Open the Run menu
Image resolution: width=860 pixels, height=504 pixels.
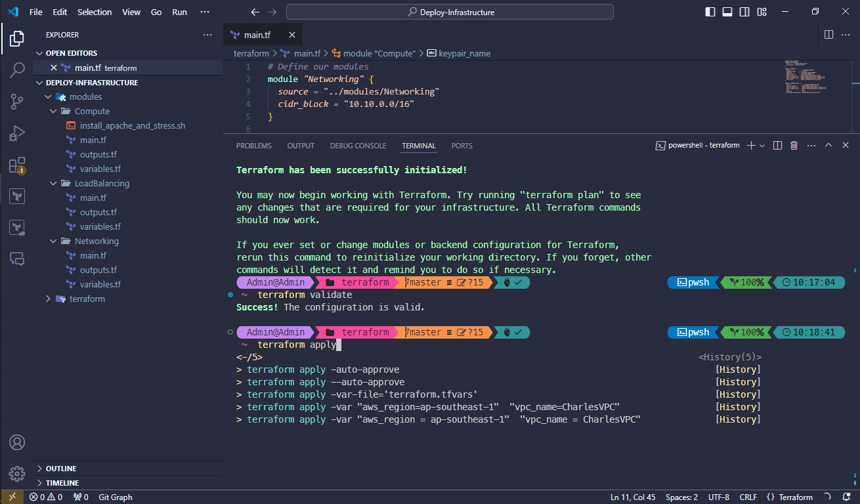(179, 12)
